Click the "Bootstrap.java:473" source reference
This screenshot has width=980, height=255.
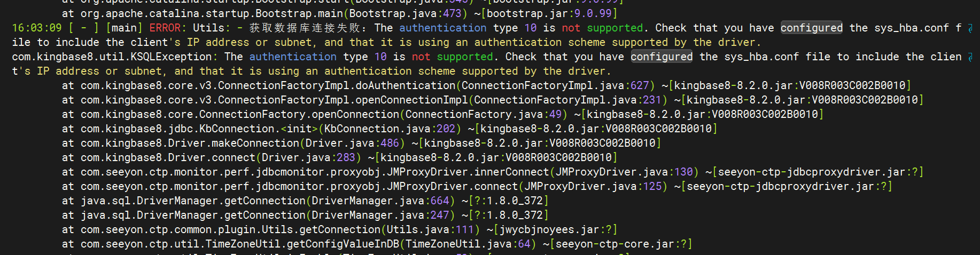tap(405, 13)
